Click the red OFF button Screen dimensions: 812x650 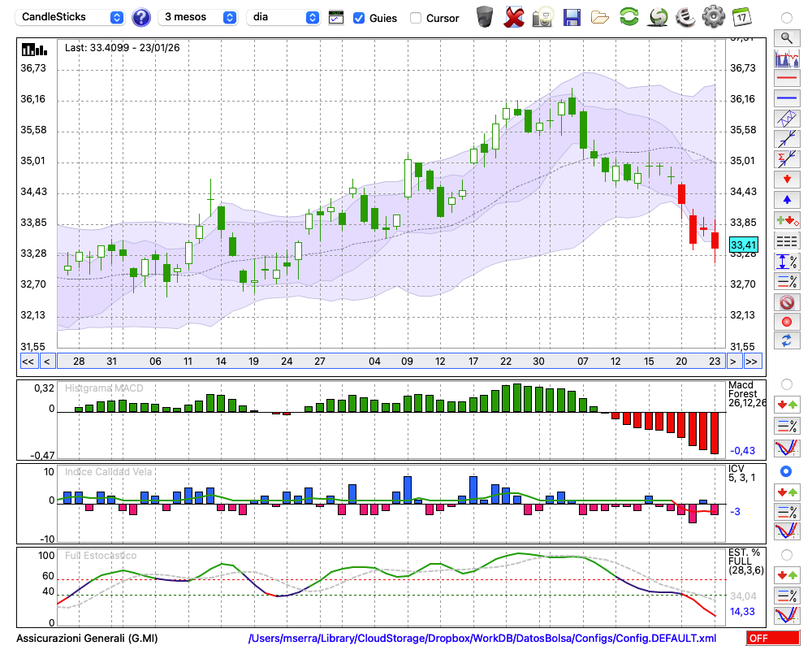772,639
